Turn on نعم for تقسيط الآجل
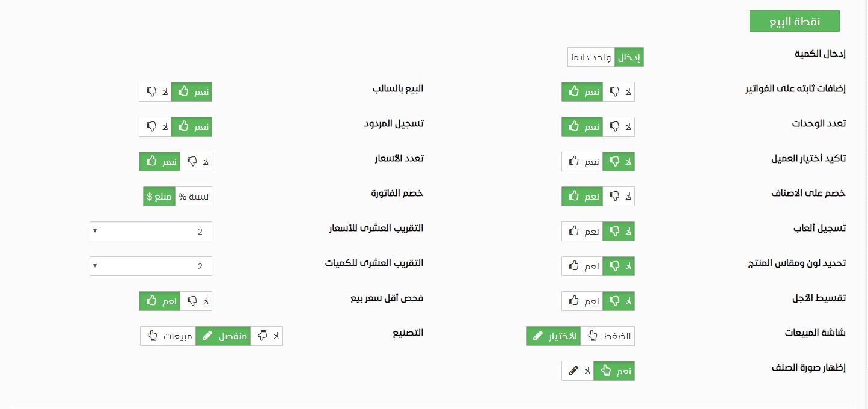Viewport: 868px width, 409px height. click(582, 301)
